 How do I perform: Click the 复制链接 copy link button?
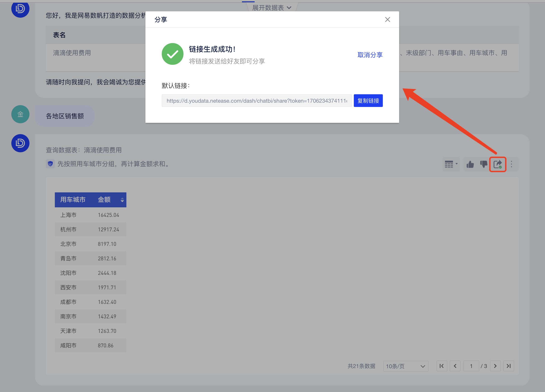click(368, 101)
